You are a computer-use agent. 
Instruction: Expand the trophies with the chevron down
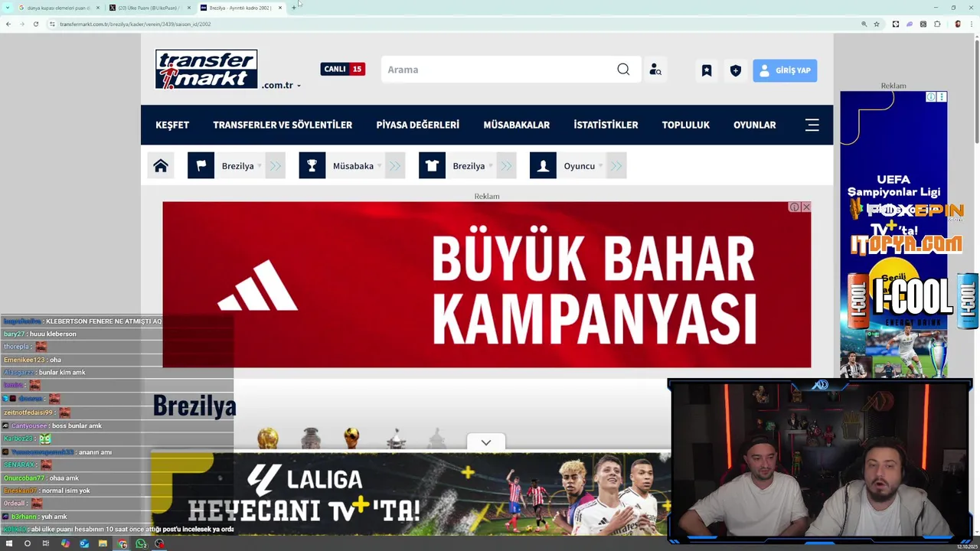pyautogui.click(x=486, y=442)
